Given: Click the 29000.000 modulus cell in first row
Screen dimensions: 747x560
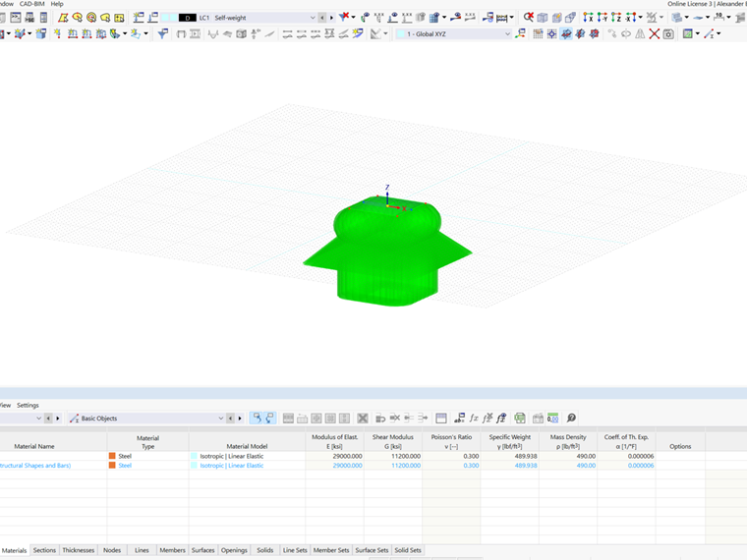Looking at the screenshot, I should tap(334, 456).
